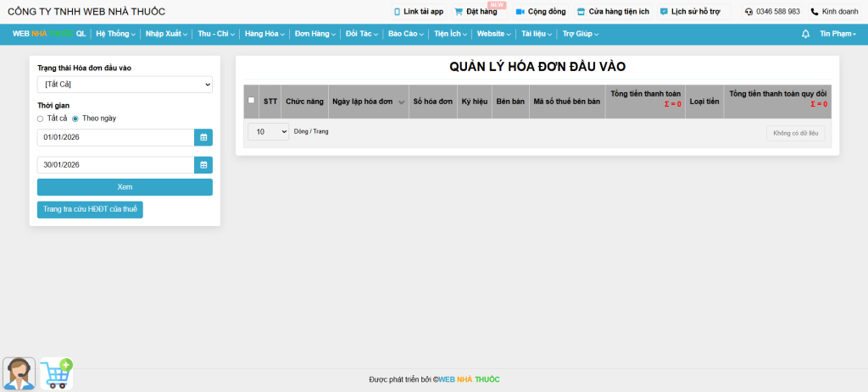Click the Link tải app phone icon

coord(397,12)
